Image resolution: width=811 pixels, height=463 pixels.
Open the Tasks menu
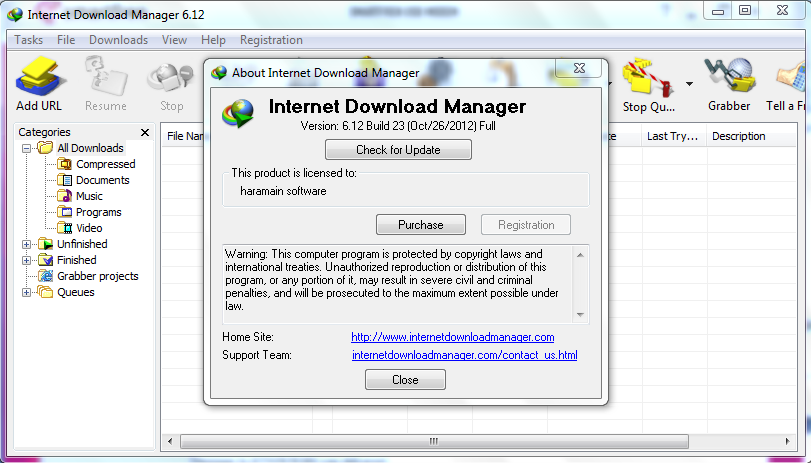(x=28, y=40)
